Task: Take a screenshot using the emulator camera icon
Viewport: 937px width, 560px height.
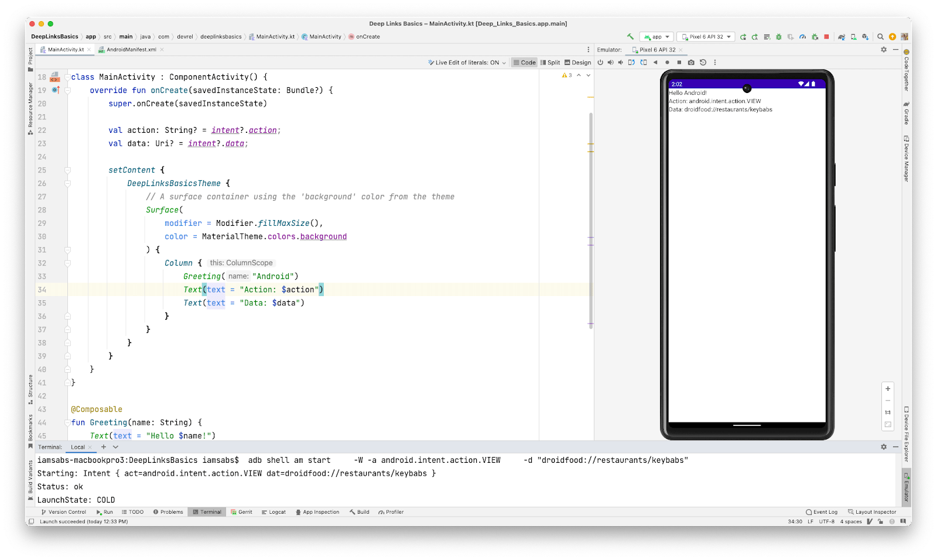Action: 691,63
